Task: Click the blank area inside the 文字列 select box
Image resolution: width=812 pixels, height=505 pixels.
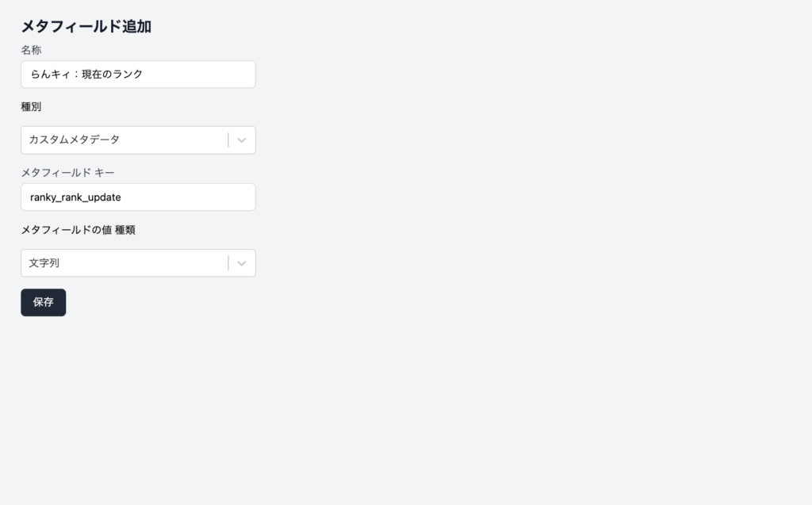Action: pos(143,263)
